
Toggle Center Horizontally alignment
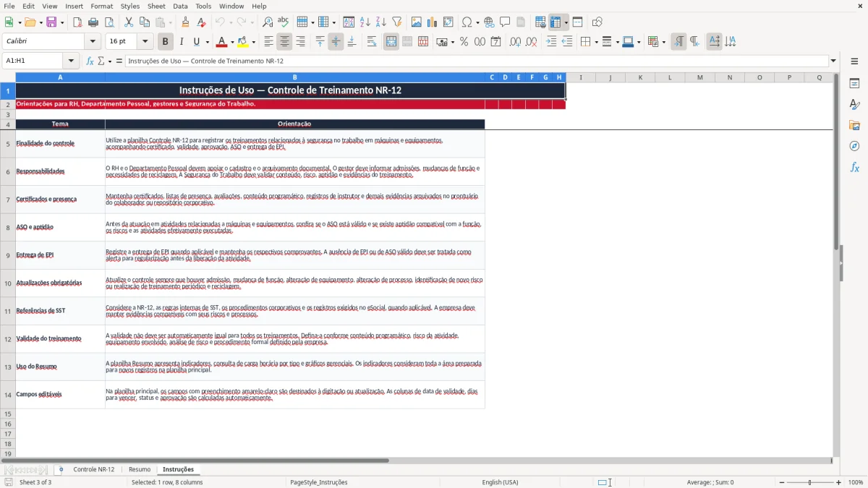[284, 42]
